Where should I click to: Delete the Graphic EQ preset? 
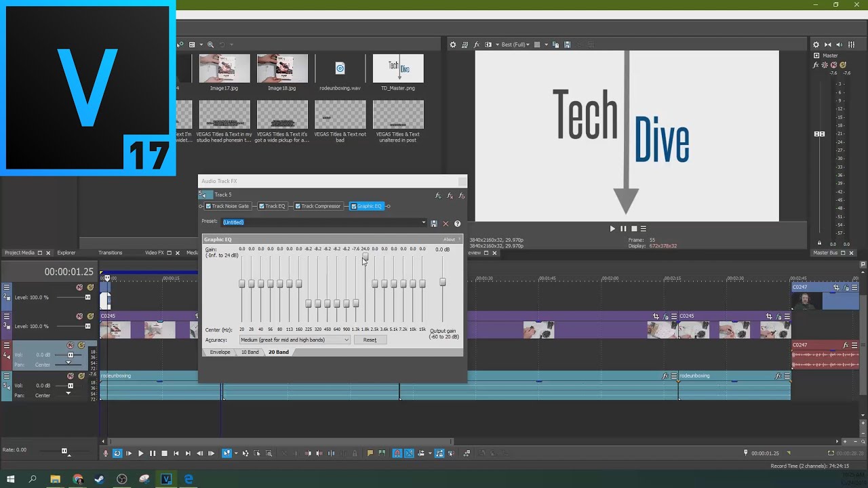(446, 223)
